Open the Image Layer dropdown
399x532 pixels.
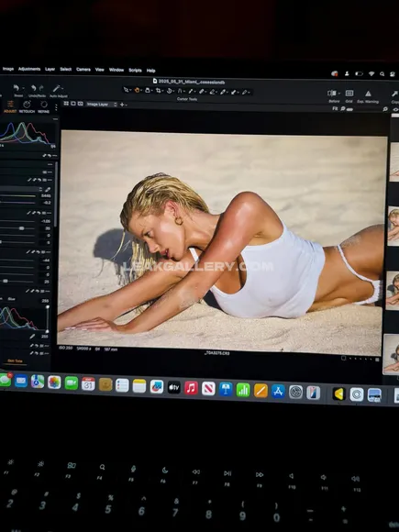(102, 105)
